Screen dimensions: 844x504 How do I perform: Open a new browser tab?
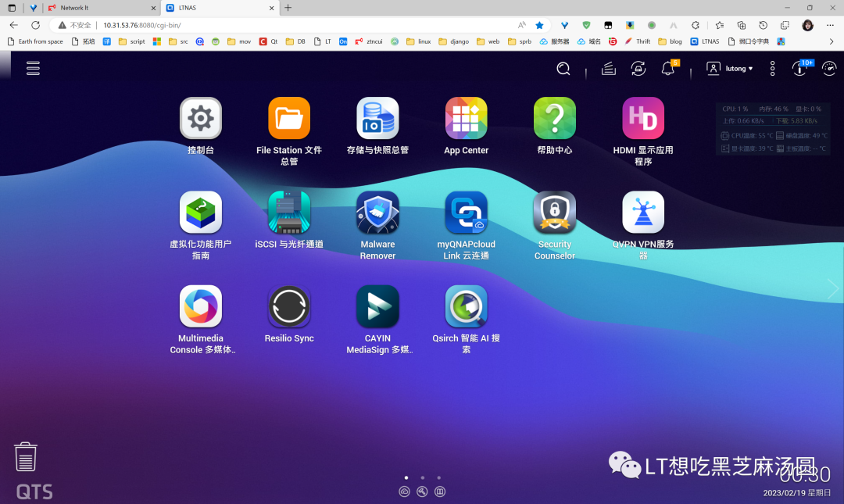point(288,8)
